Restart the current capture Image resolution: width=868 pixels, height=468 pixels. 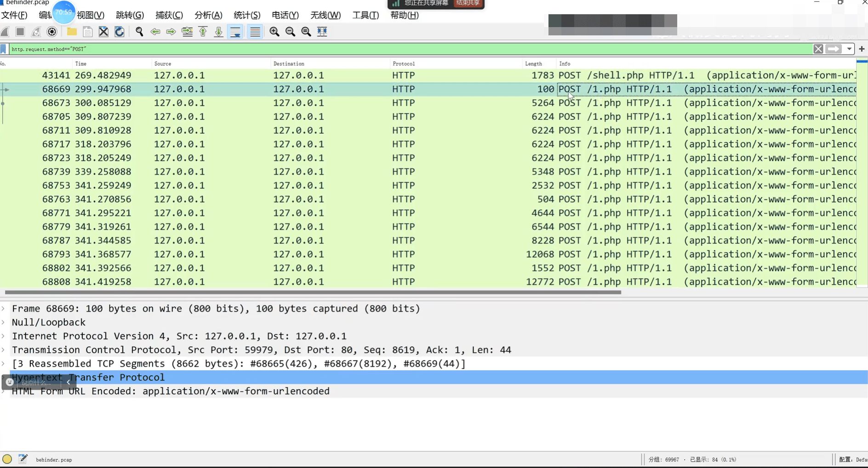[36, 32]
